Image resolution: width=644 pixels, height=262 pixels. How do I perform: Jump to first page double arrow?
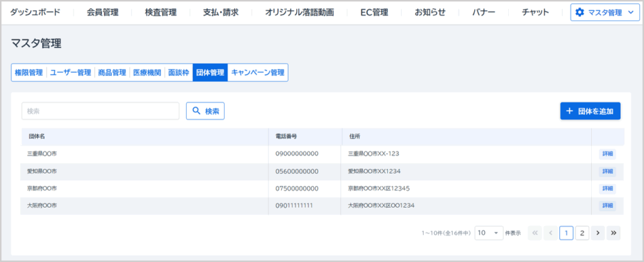(x=535, y=233)
